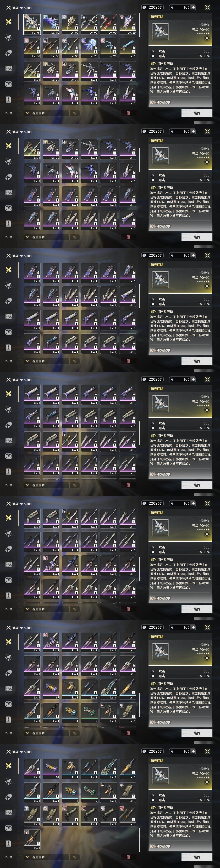
Task: Toggle the bottommost sort direction arrows button
Action: (74, 857)
